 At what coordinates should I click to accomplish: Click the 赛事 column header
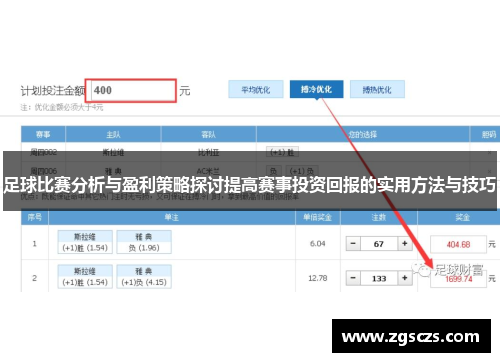tap(43, 134)
